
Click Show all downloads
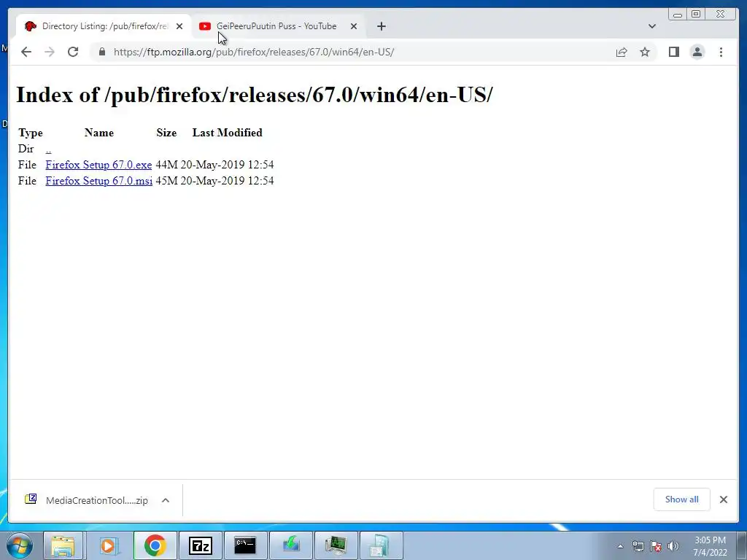(682, 499)
